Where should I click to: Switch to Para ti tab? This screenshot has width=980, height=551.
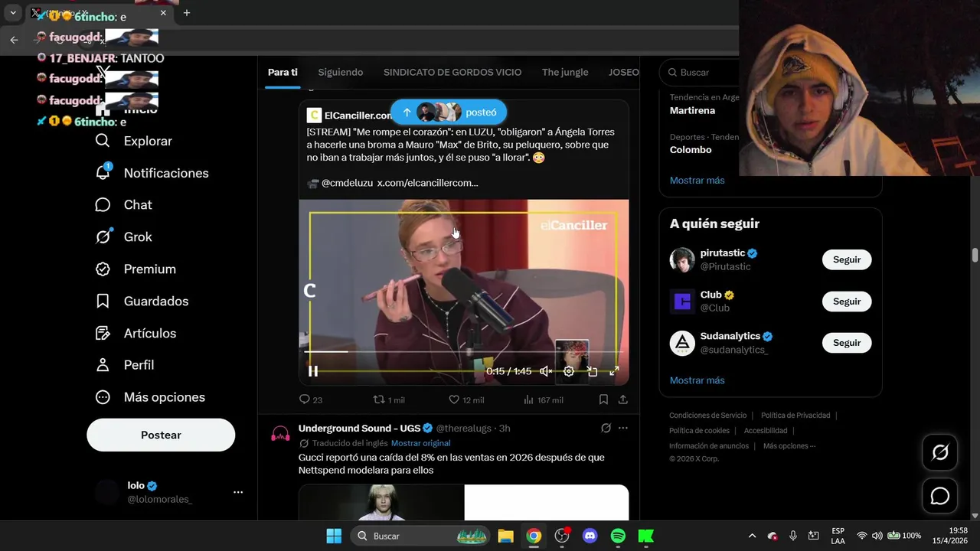point(283,72)
